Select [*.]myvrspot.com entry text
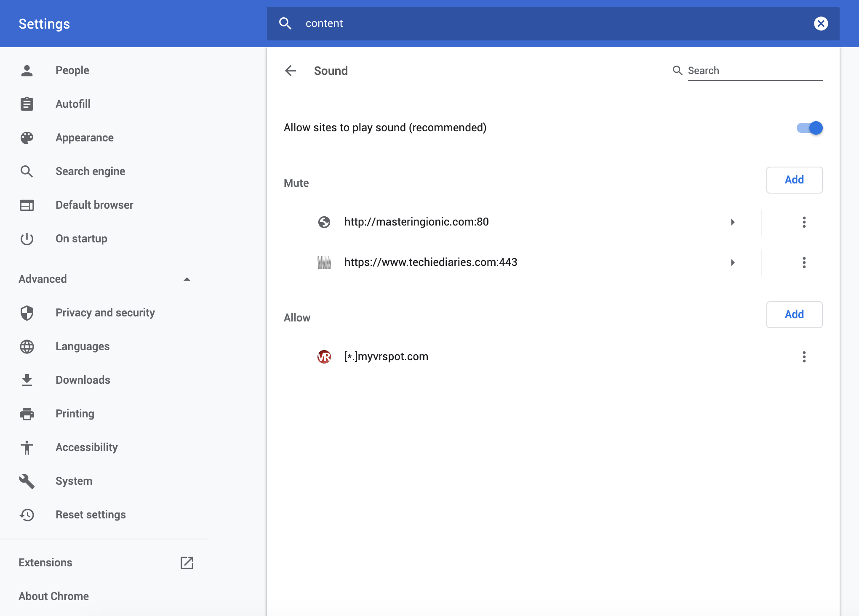The width and height of the screenshot is (859, 616). pyautogui.click(x=386, y=356)
